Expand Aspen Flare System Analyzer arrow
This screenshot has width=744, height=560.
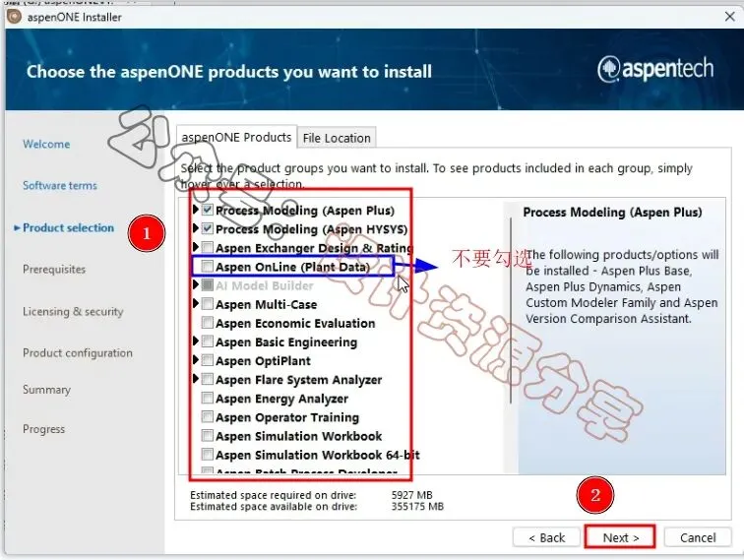coord(196,378)
